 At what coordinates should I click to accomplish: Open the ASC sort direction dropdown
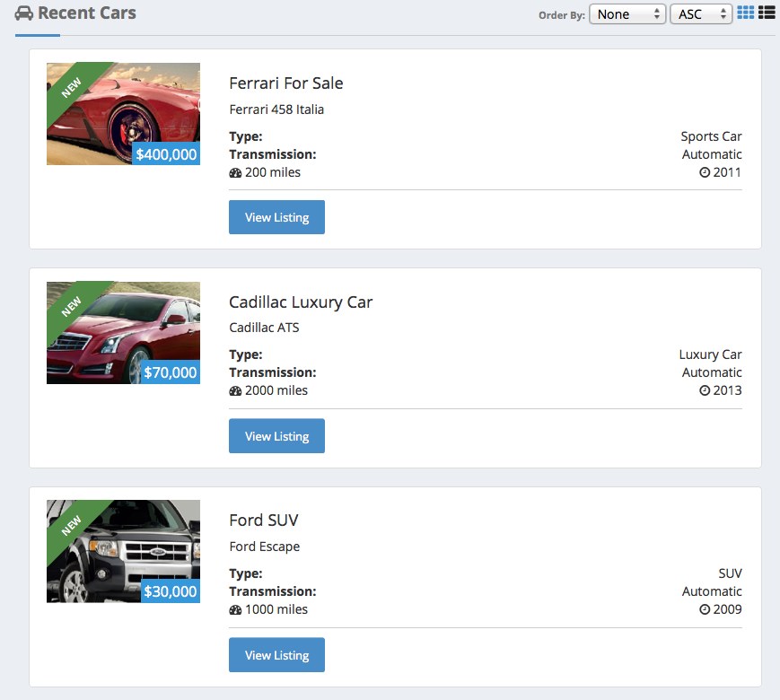pos(701,14)
